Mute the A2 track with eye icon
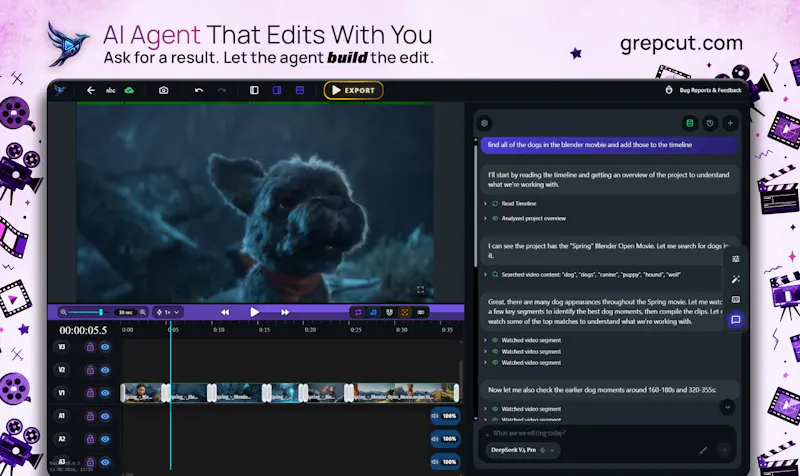800x476 pixels. click(105, 439)
